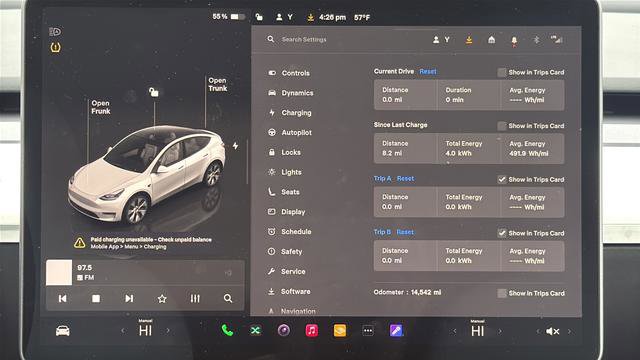
Task: Open media search magnifier
Action: click(228, 299)
